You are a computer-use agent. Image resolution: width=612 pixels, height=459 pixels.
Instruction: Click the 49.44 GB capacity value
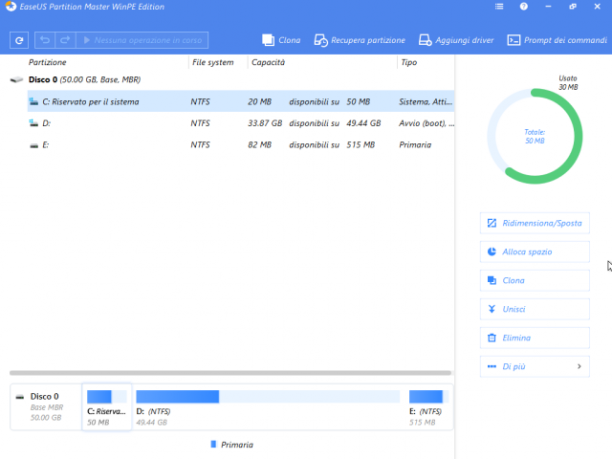pyautogui.click(x=364, y=123)
